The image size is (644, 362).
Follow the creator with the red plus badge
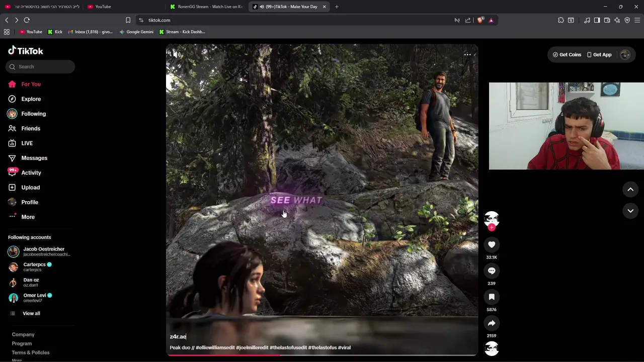coord(492,227)
